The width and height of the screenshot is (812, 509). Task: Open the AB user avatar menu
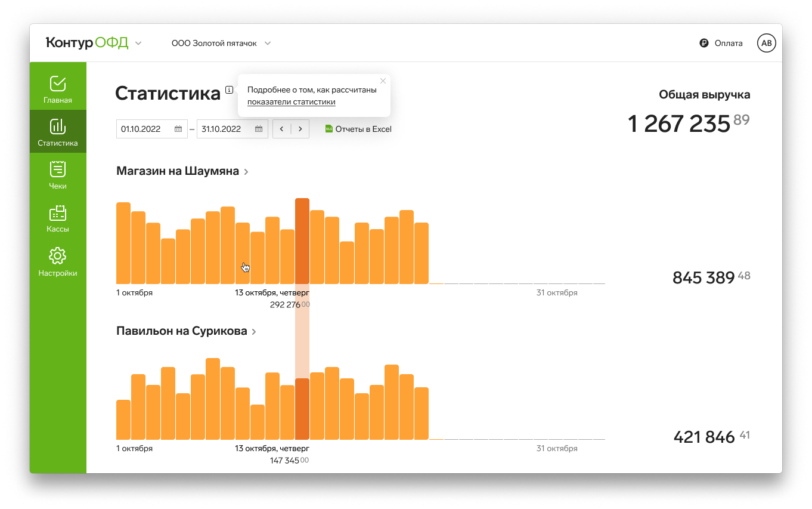tap(767, 43)
